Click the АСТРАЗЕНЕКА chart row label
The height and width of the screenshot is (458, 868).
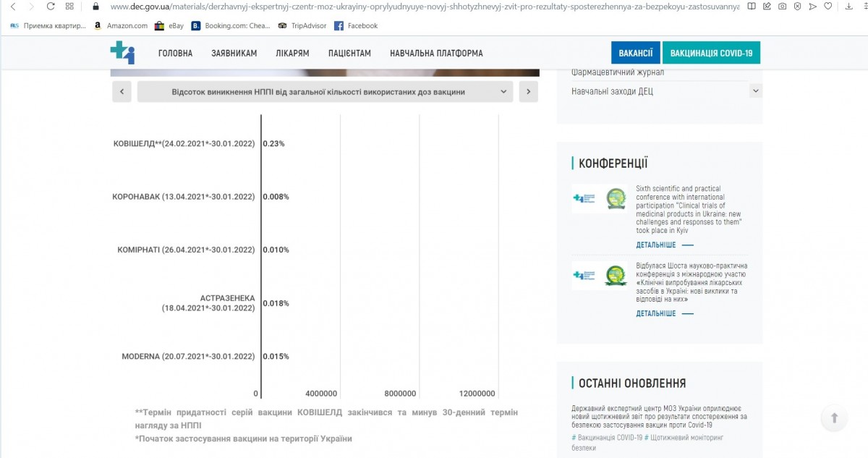[x=208, y=303]
